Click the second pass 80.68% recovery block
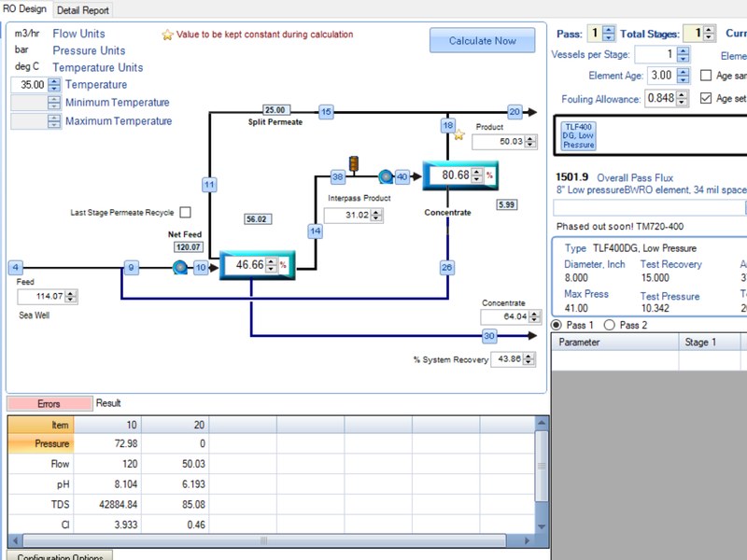This screenshot has height=560, width=747. pyautogui.click(x=460, y=175)
